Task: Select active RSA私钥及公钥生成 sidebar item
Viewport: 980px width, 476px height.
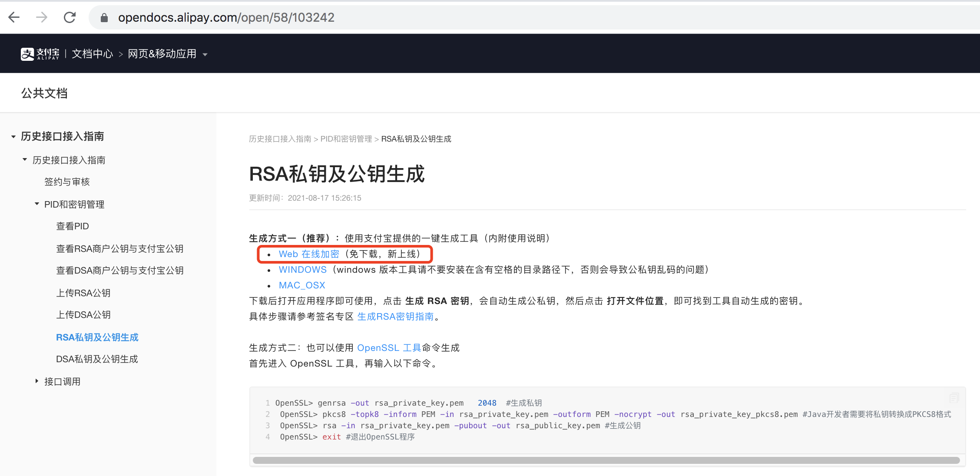Action: point(97,337)
